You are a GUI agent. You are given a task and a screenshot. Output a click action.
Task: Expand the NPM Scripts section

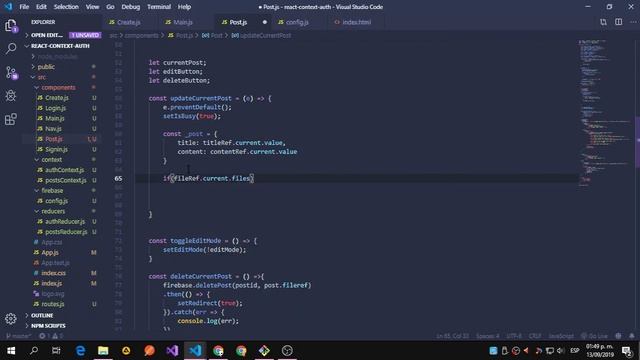[x=48, y=326]
